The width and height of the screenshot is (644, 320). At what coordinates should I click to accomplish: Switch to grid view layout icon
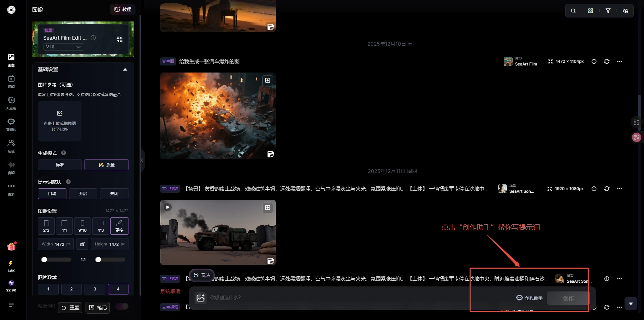coord(591,11)
